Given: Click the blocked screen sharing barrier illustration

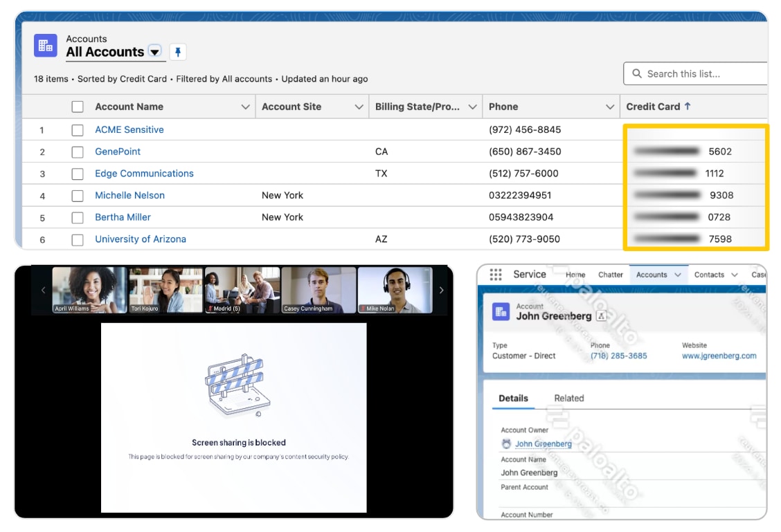Looking at the screenshot, I should 237,386.
